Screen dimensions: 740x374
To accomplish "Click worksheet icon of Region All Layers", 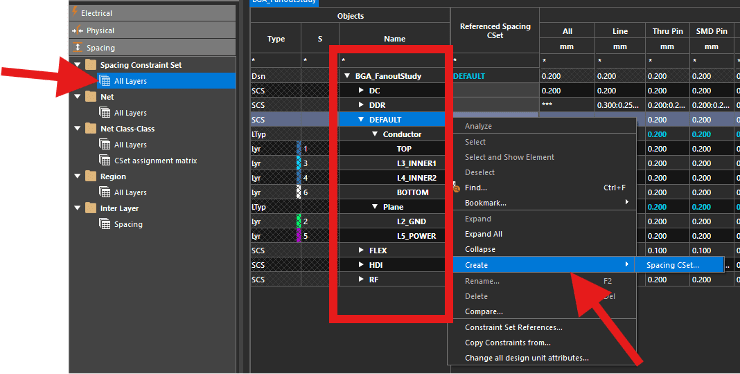I will (105, 192).
